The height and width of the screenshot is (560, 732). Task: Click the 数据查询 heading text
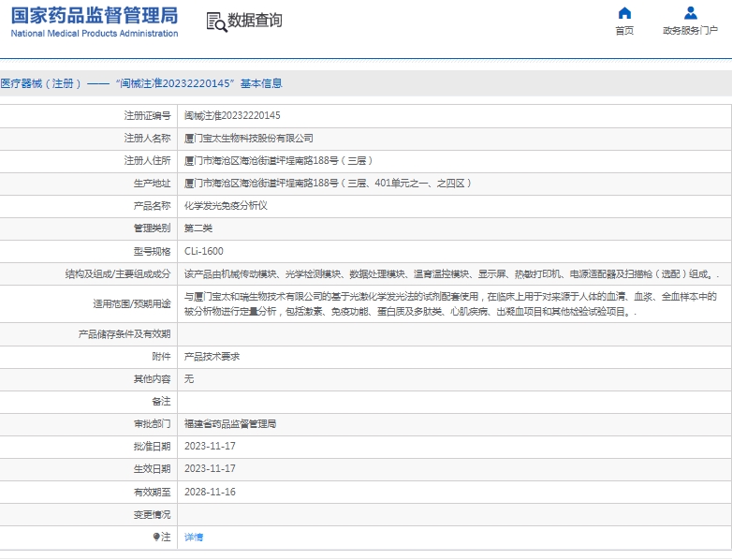pos(255,20)
